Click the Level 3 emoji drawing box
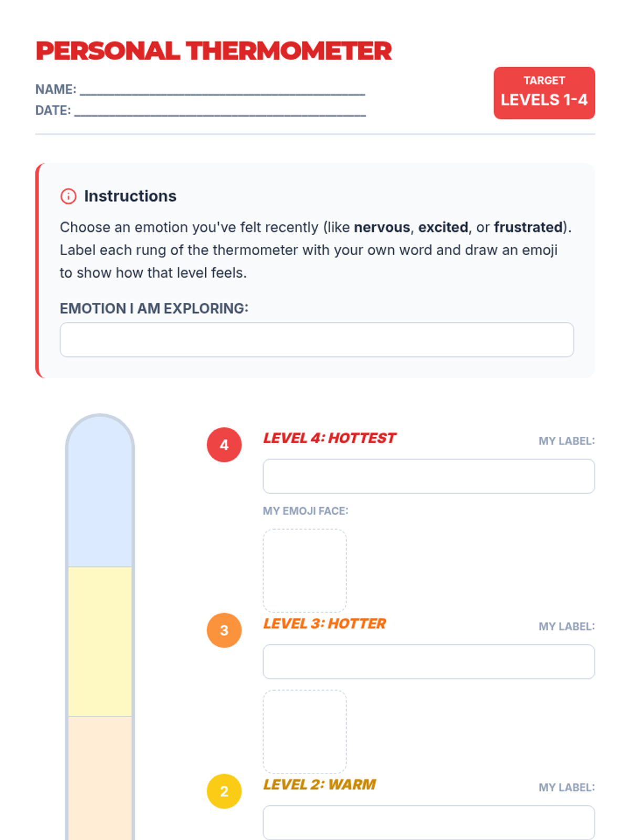Viewport: 630px width, 840px height. click(x=304, y=731)
